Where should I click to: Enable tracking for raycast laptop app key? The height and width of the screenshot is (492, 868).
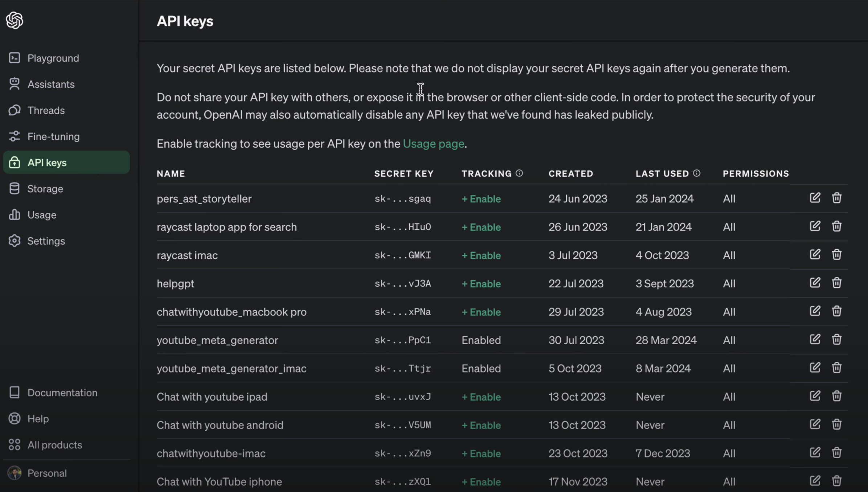[481, 227]
